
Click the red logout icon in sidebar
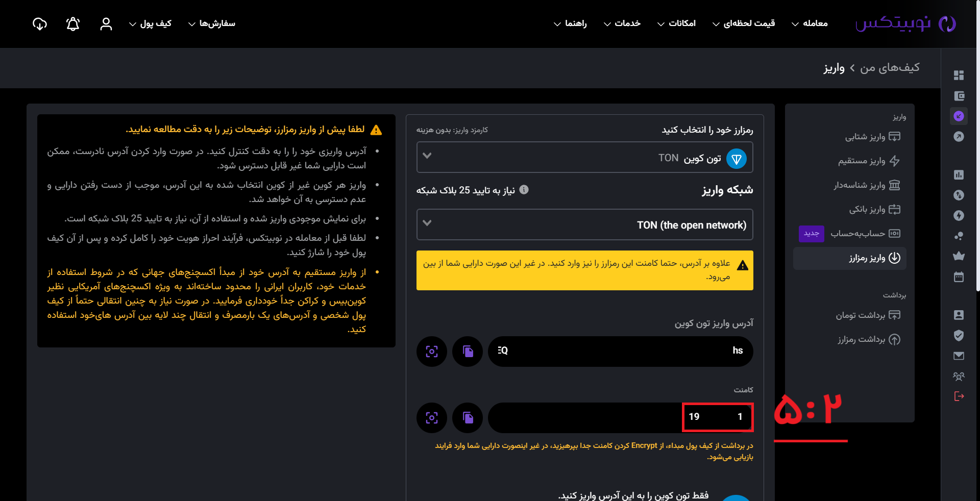(959, 396)
